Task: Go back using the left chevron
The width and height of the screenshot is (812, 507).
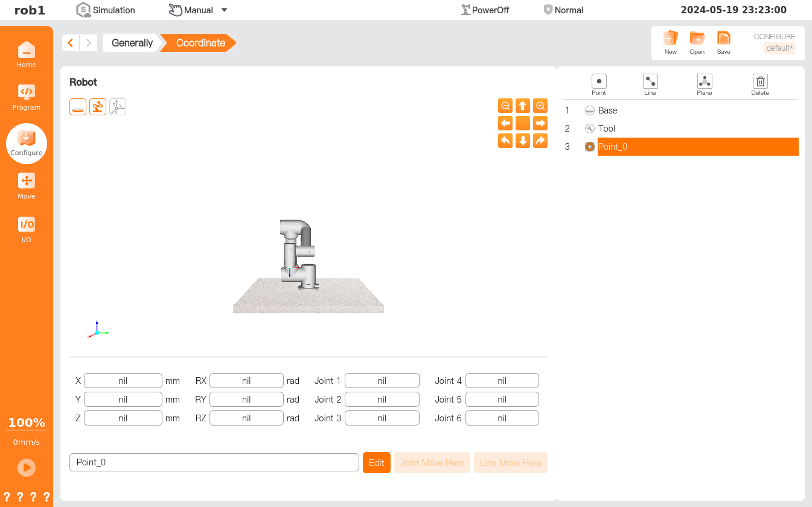Action: [71, 43]
